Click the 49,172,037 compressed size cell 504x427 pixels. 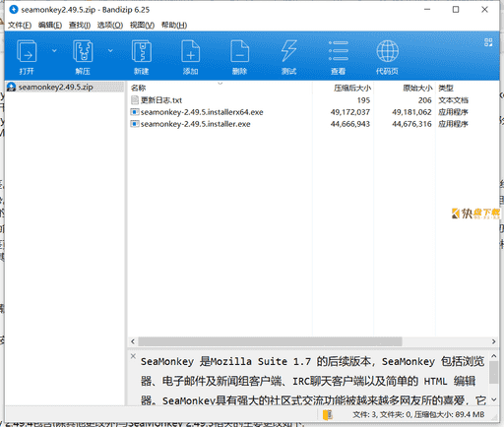pyautogui.click(x=350, y=112)
